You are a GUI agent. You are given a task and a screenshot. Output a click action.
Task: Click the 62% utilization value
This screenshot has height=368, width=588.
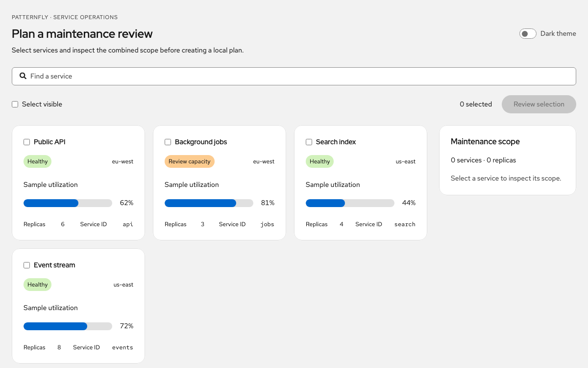click(126, 203)
